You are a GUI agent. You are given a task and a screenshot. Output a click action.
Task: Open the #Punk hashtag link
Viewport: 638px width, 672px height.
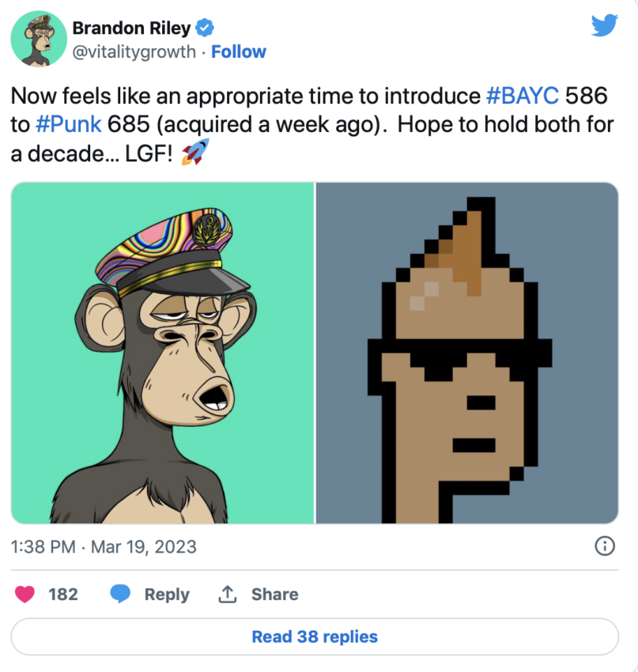(x=69, y=125)
